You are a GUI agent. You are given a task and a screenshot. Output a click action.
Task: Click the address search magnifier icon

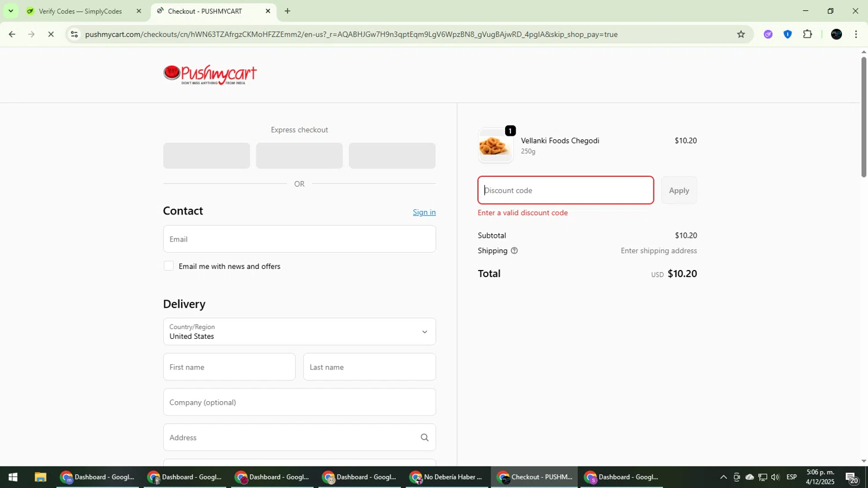(x=424, y=438)
